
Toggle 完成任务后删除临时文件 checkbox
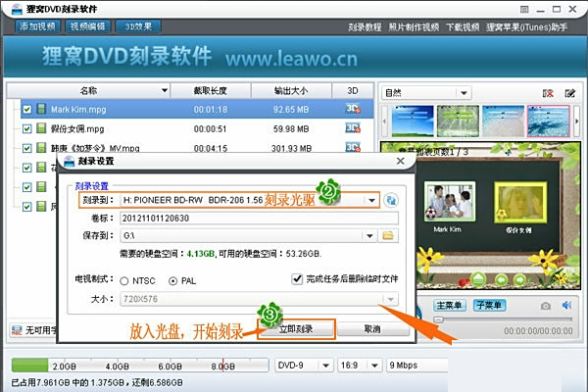[297, 278]
